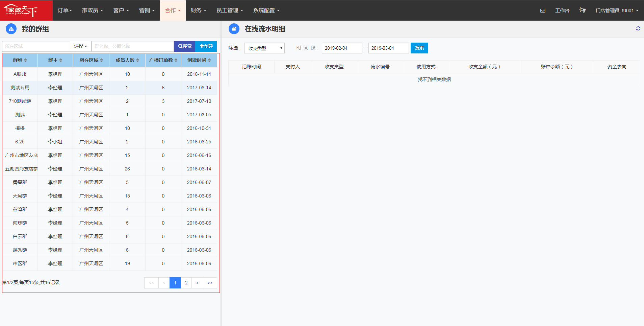This screenshot has height=326, width=644.
Task: Select the 测试专用 group row
Action: point(110,88)
